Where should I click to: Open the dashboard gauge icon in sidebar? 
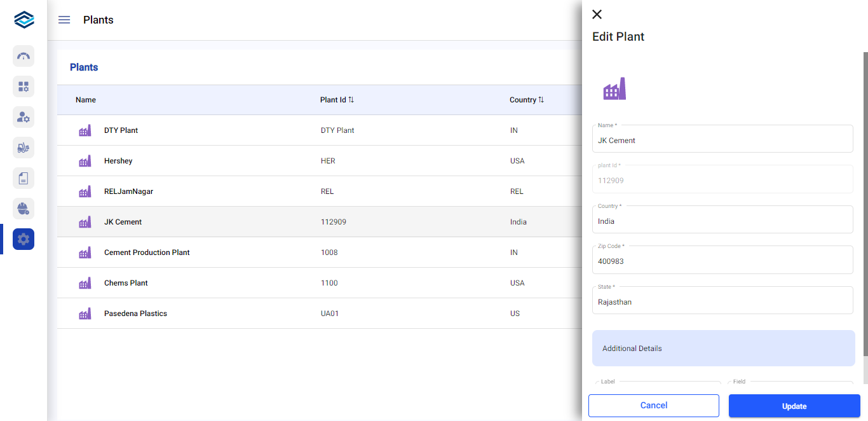[x=24, y=56]
